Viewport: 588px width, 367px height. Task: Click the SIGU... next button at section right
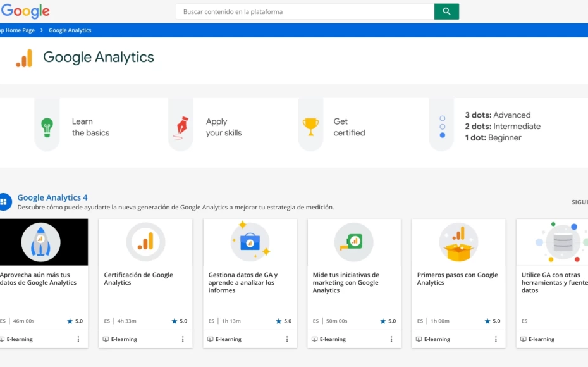coord(579,202)
